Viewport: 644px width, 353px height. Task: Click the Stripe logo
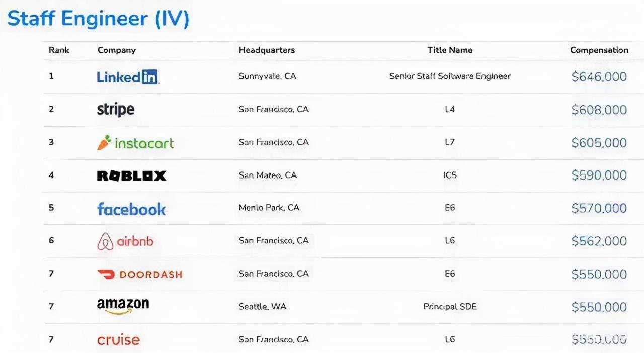[115, 109]
